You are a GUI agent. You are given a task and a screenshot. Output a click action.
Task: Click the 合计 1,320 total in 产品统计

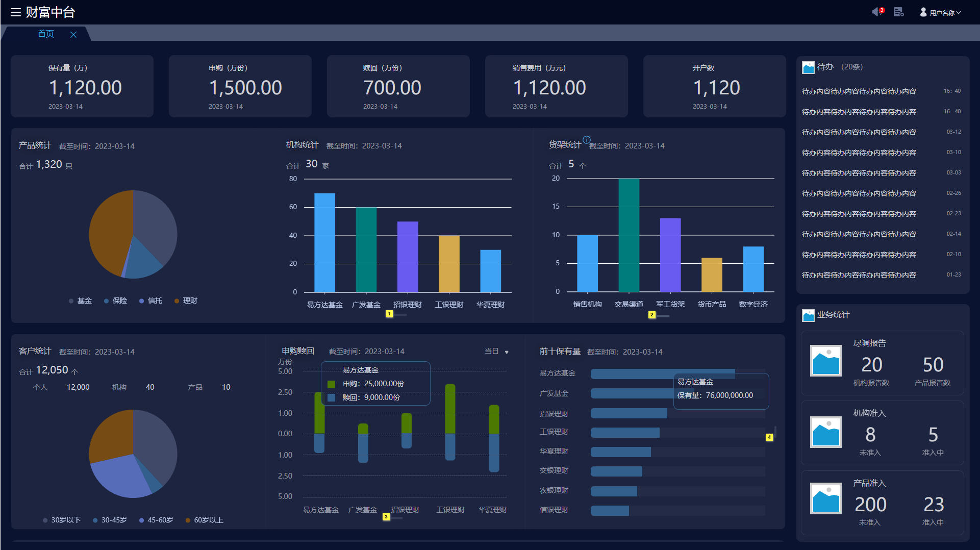tap(46, 165)
